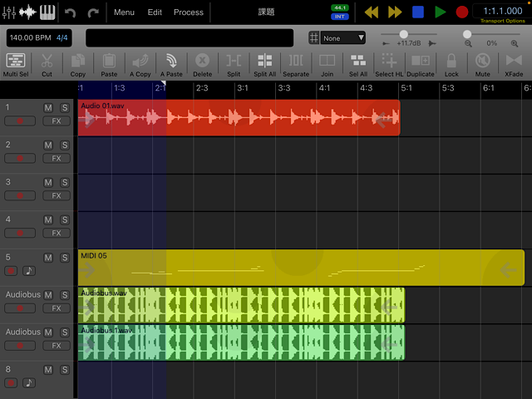This screenshot has height=399, width=532.
Task: Mute track 2
Action: [48, 145]
